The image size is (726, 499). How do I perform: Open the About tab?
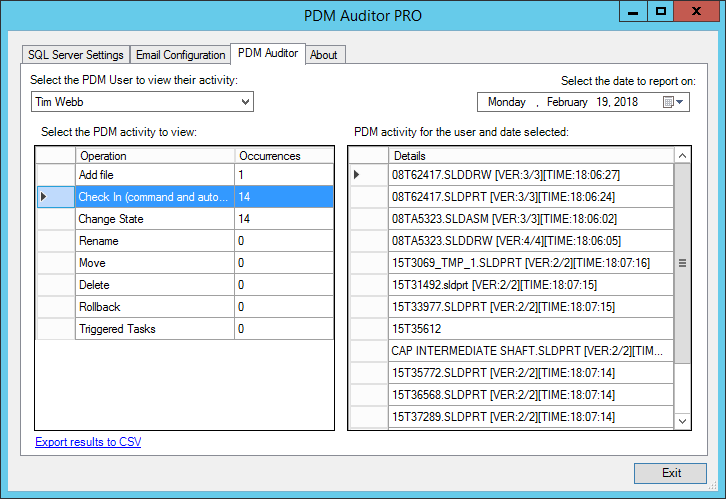pos(324,55)
